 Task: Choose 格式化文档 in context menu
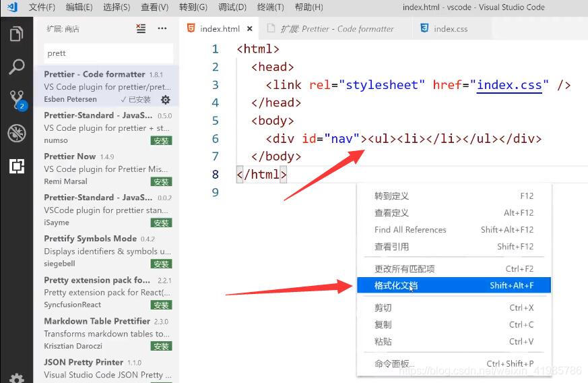point(454,285)
